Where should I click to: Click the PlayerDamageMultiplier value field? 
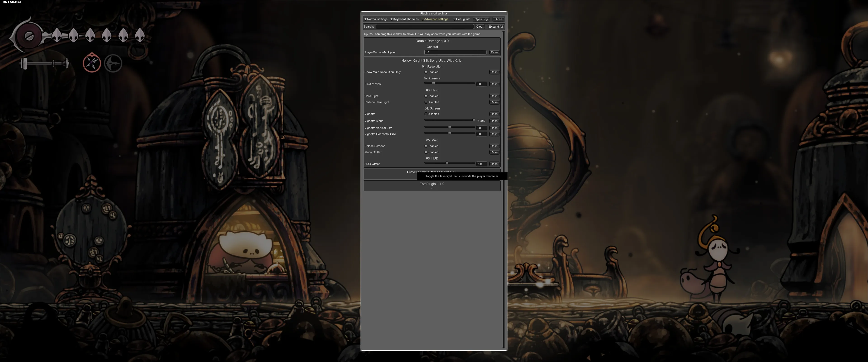coord(455,52)
